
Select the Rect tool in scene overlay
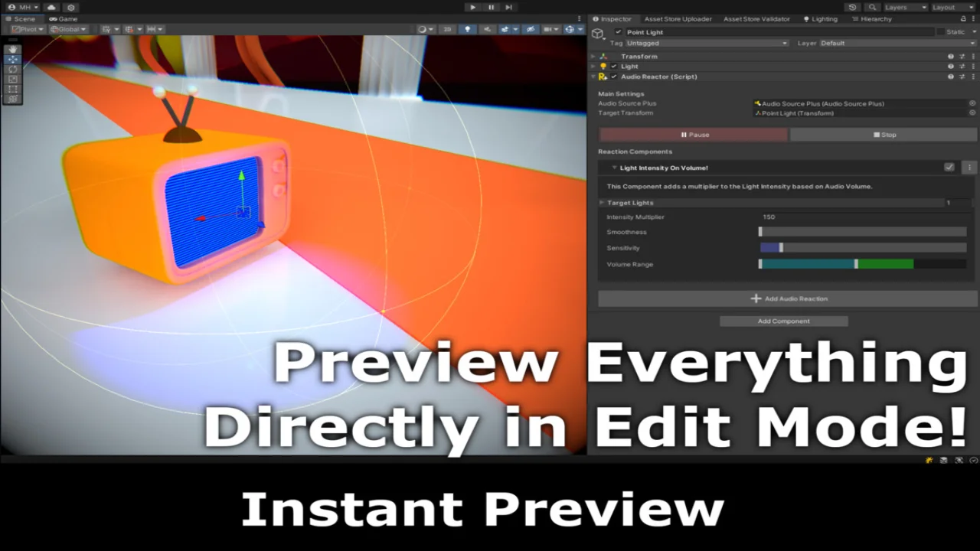tap(12, 89)
